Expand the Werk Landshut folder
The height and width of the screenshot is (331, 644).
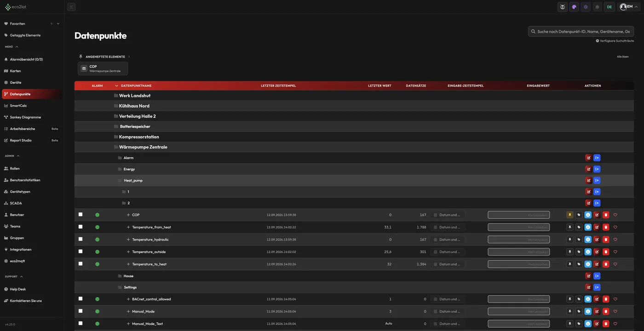pyautogui.click(x=132, y=96)
